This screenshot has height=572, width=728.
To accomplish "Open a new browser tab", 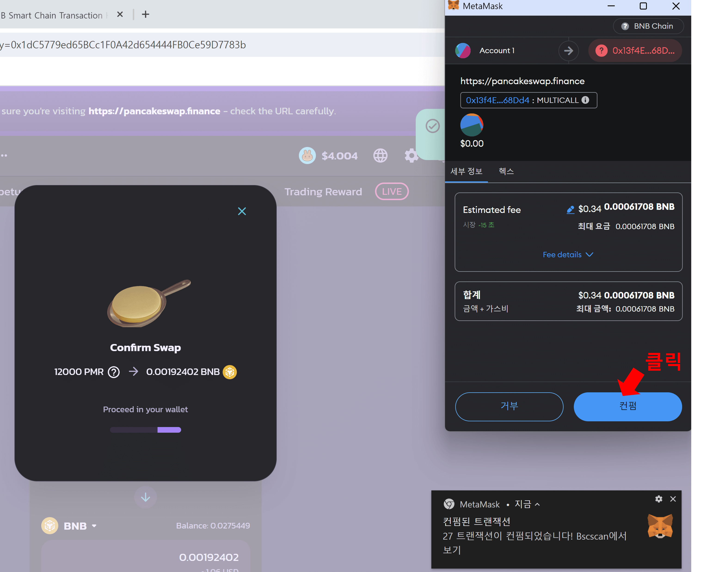I will tap(145, 14).
